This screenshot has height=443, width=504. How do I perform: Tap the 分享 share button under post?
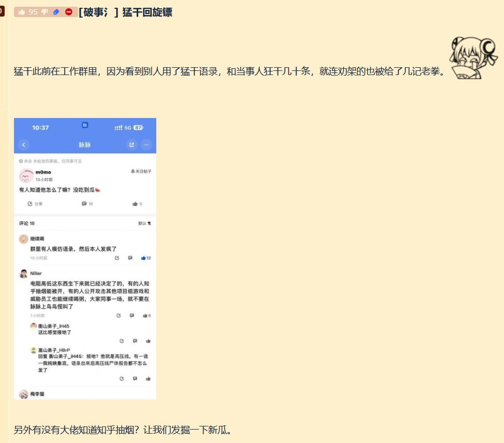(x=36, y=204)
